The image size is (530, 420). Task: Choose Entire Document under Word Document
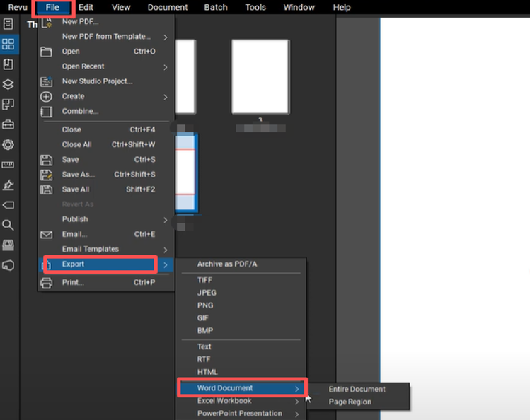click(358, 390)
